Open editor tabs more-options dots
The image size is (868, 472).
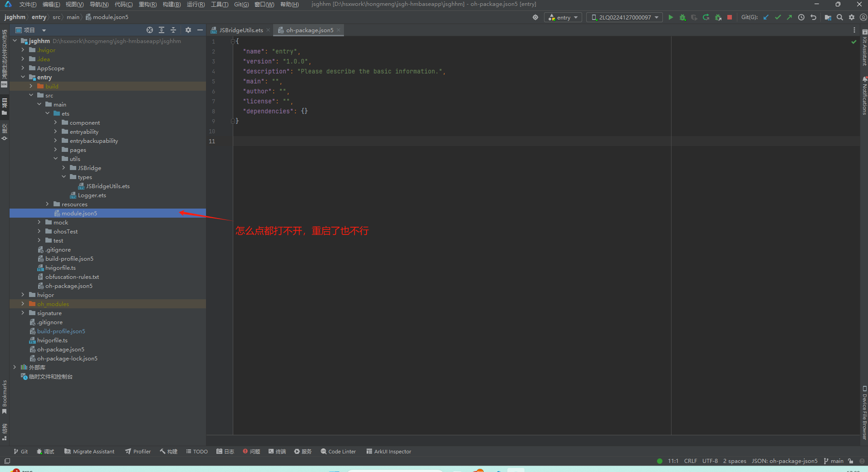pos(854,30)
